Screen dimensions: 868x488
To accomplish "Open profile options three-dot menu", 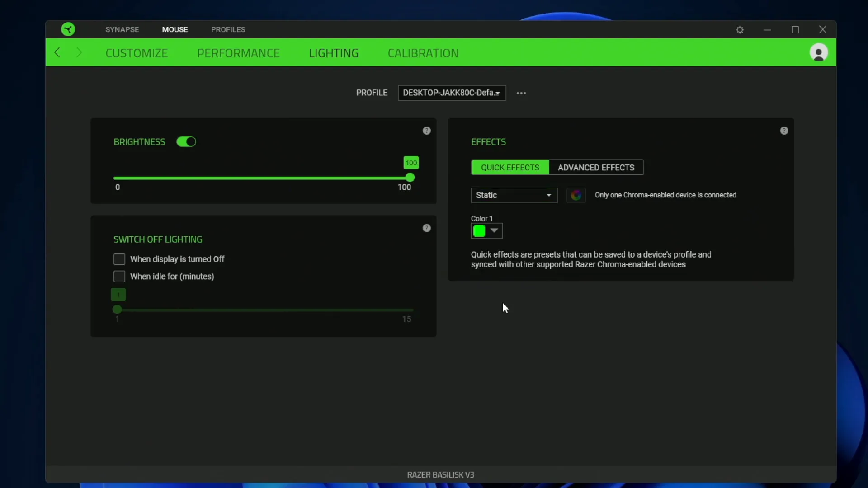I will coord(521,93).
